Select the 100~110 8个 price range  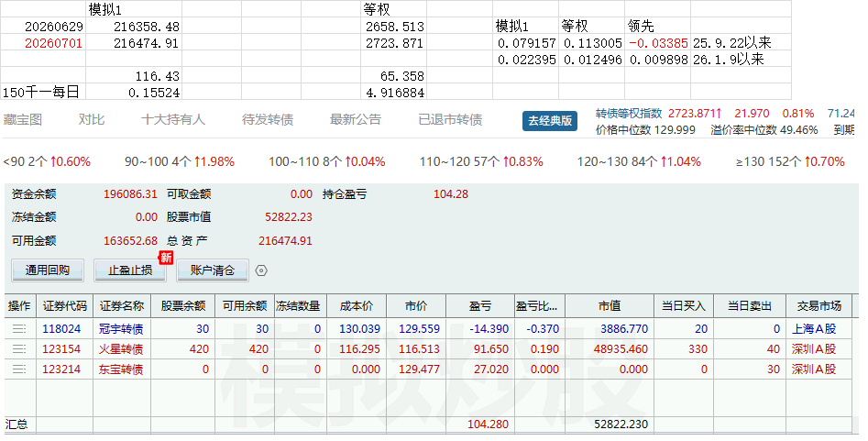(x=326, y=161)
